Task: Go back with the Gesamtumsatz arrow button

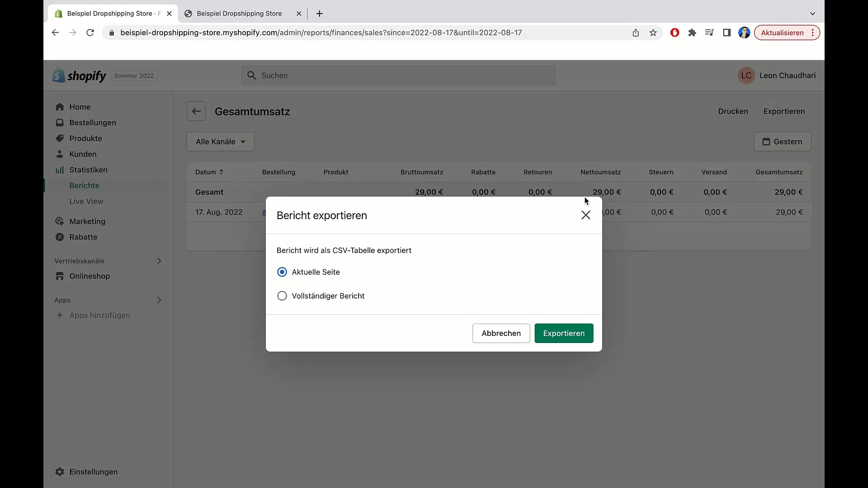Action: click(x=196, y=111)
